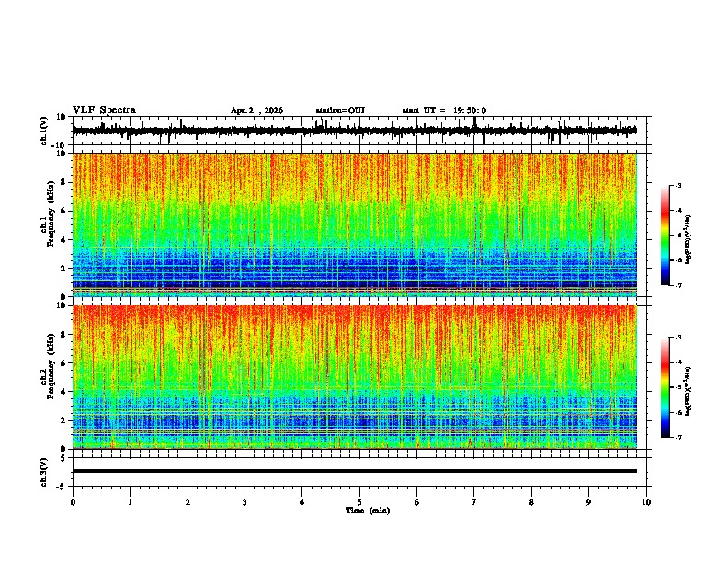Click inside the ch.2 spectrogram panel
Image resolution: width=728 pixels, height=563 pixels.
click(355, 377)
